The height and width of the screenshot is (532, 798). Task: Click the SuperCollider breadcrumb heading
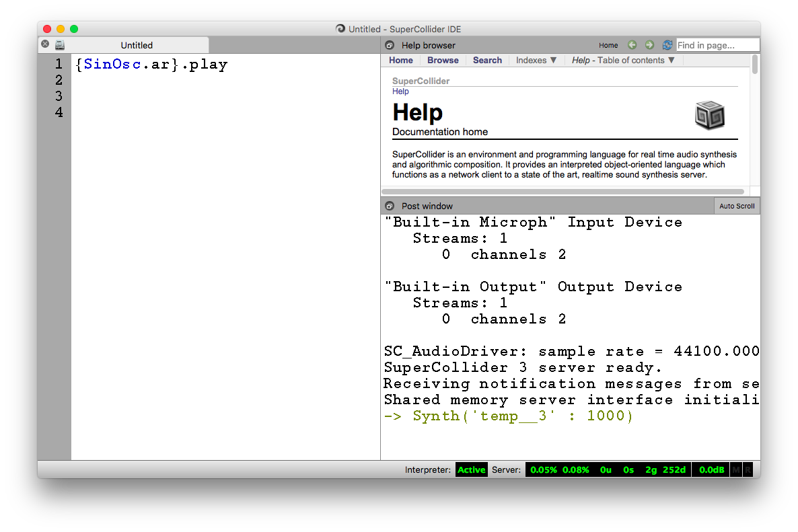[421, 81]
